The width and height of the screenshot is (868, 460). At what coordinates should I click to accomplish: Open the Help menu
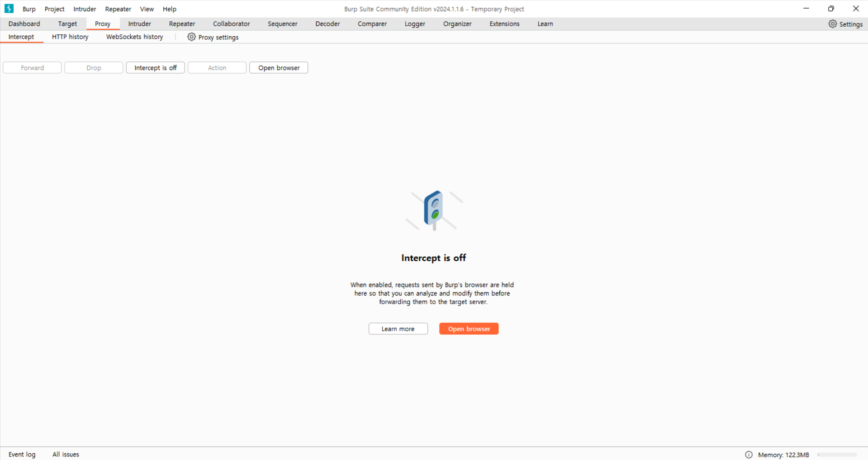[169, 9]
